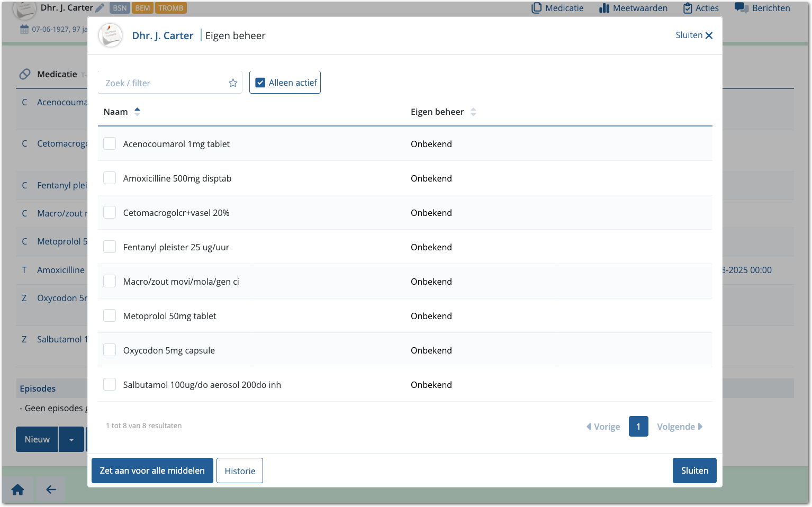
Task: Click the patient avatar in dialog header
Action: (111, 35)
